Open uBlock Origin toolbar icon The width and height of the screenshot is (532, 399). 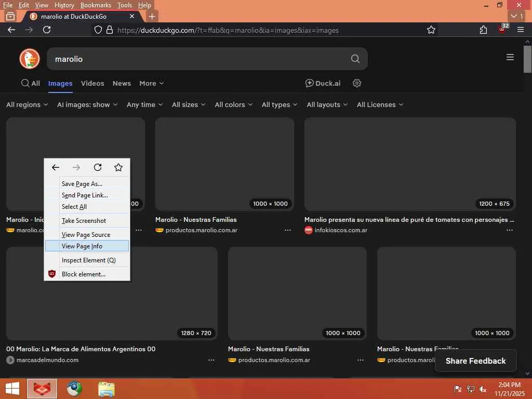tap(503, 29)
